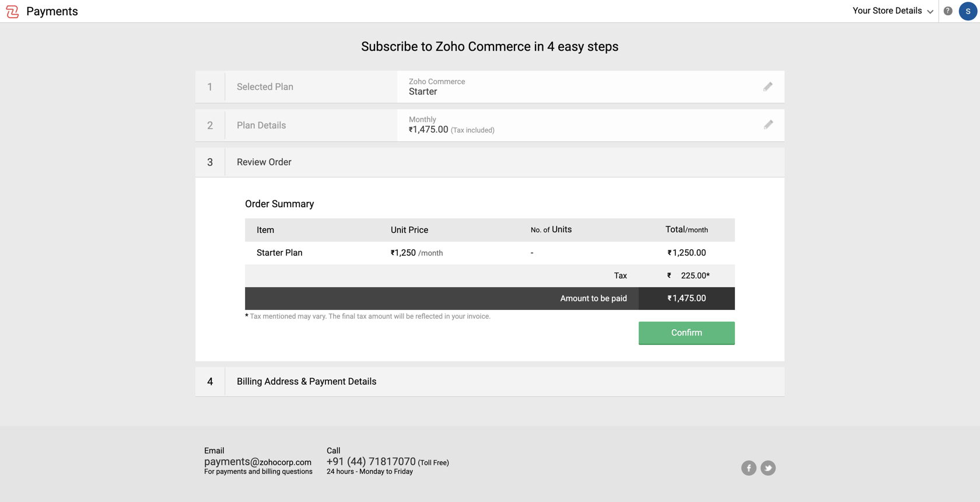The height and width of the screenshot is (502, 980).
Task: Click the Starter Plan item row
Action: [x=279, y=253]
